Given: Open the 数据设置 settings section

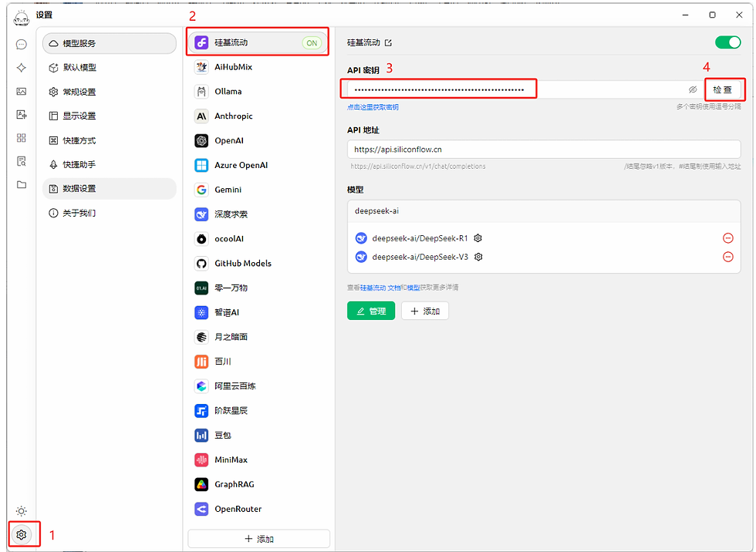Looking at the screenshot, I should click(110, 189).
